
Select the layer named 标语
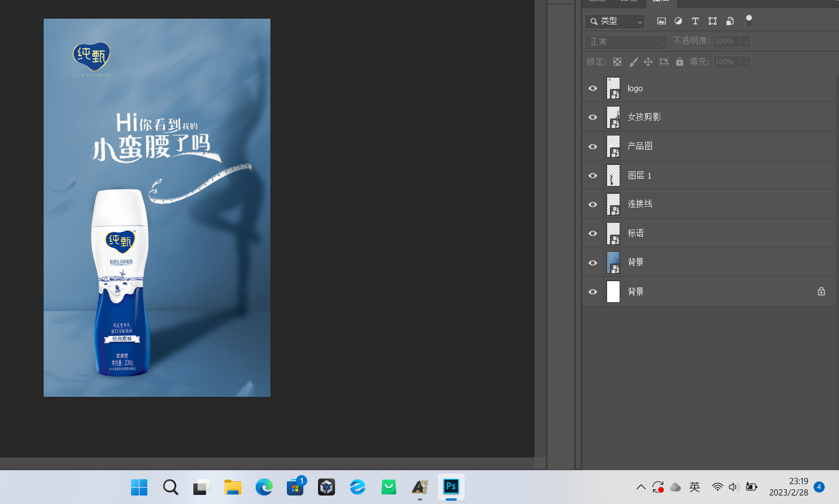click(x=635, y=234)
